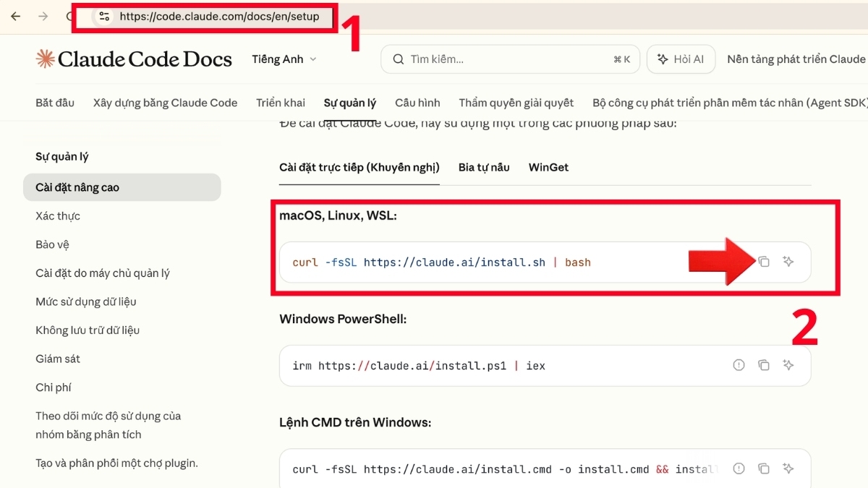
Task: Click the AI sparkle icon beside macOS command
Action: (x=788, y=262)
